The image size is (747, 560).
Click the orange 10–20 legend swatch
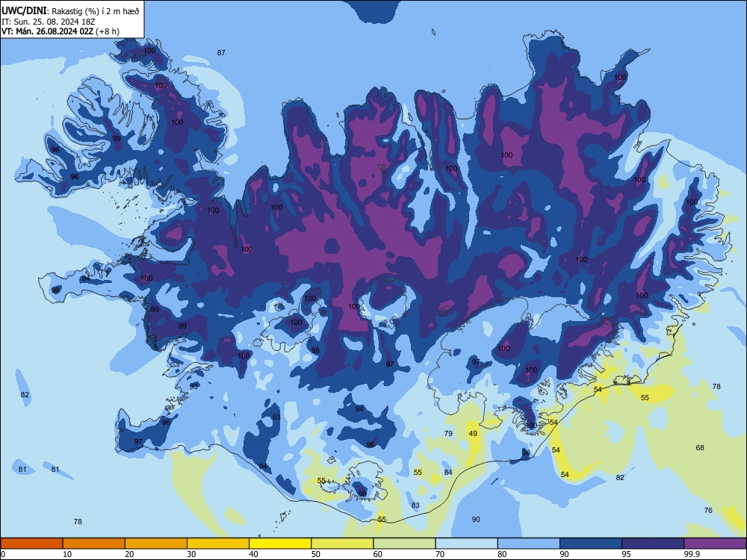point(94,544)
